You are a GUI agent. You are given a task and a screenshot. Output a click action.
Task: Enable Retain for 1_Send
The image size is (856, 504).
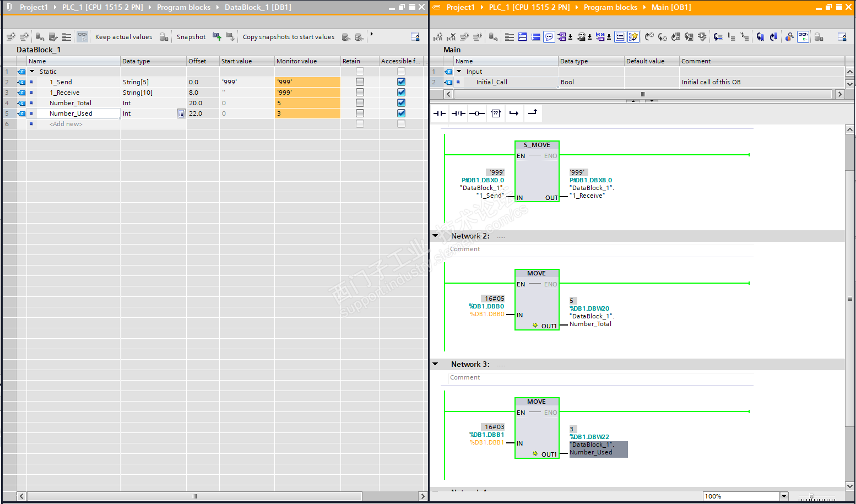360,82
